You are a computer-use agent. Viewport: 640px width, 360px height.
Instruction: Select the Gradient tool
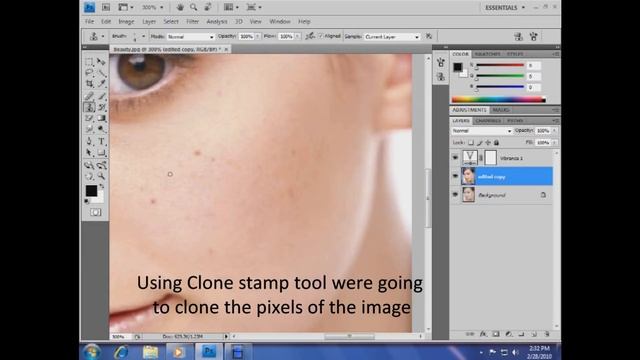101,118
